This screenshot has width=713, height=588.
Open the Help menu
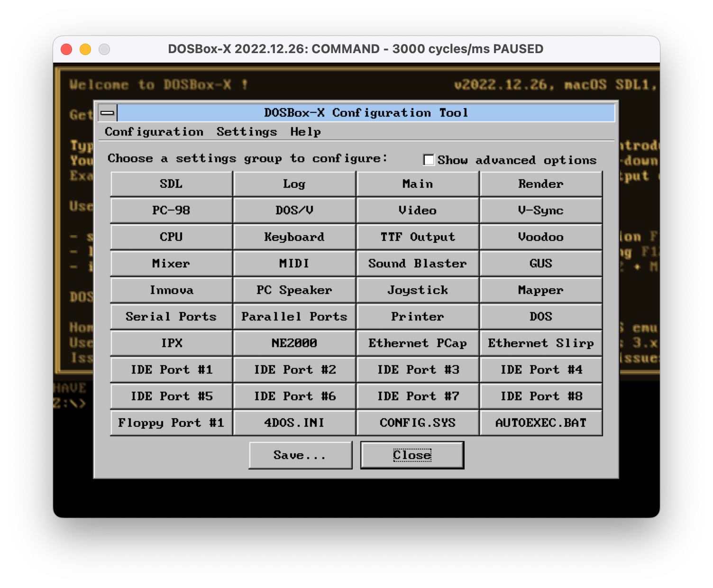click(305, 132)
